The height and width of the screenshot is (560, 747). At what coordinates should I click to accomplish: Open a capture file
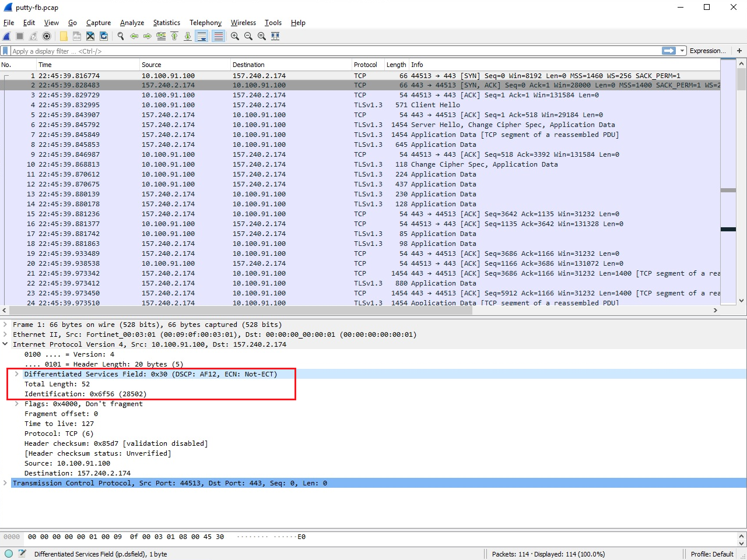[x=62, y=36]
